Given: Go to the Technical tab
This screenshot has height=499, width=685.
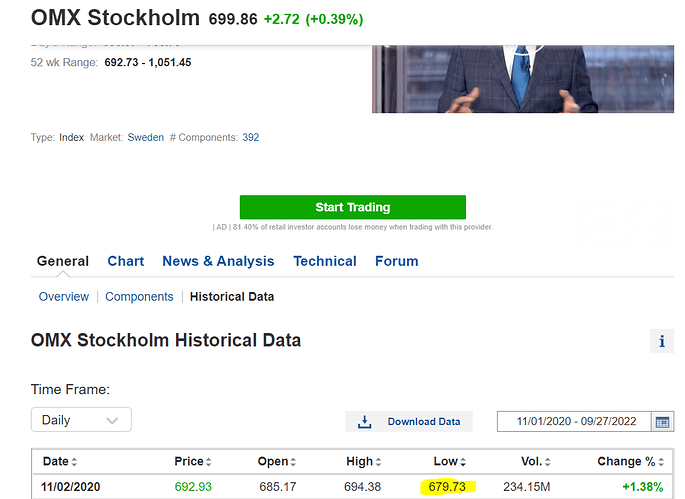Looking at the screenshot, I should point(325,261).
